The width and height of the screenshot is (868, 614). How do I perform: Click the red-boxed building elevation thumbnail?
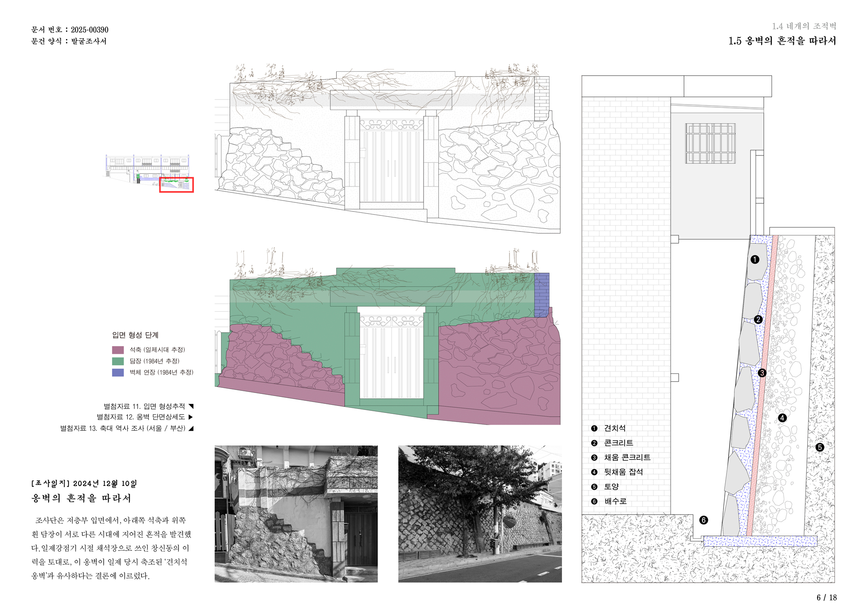[x=176, y=185]
